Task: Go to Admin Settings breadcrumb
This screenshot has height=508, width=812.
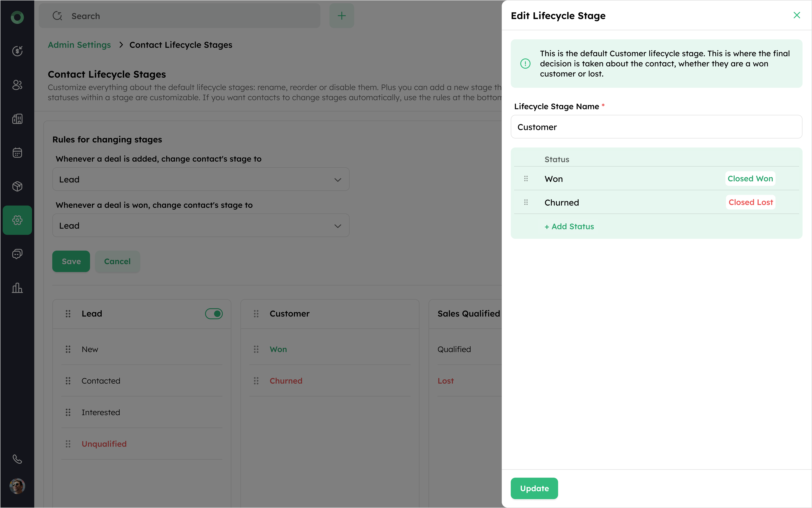Action: pyautogui.click(x=79, y=45)
